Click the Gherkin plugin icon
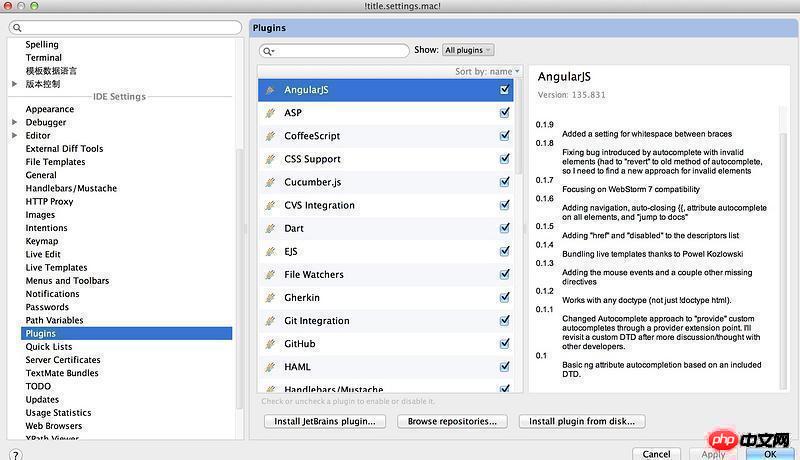 pyautogui.click(x=270, y=298)
